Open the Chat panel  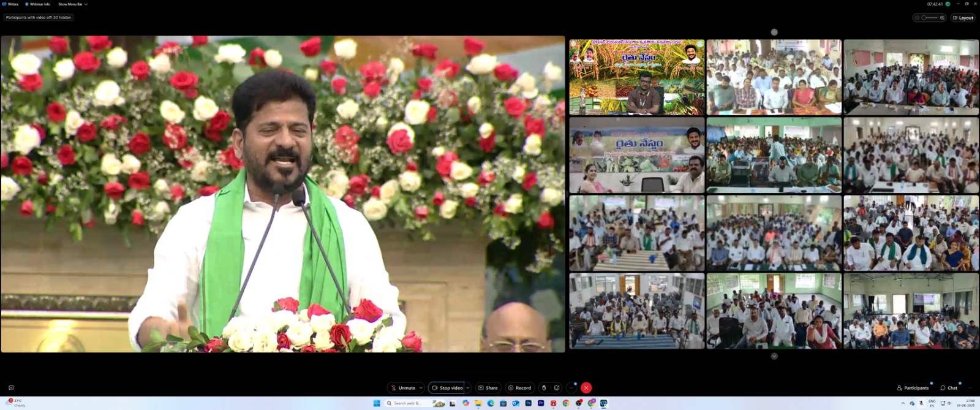[x=949, y=388]
